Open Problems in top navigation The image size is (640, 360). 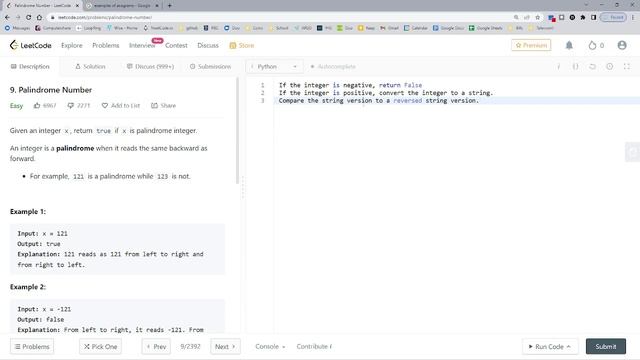(x=106, y=45)
